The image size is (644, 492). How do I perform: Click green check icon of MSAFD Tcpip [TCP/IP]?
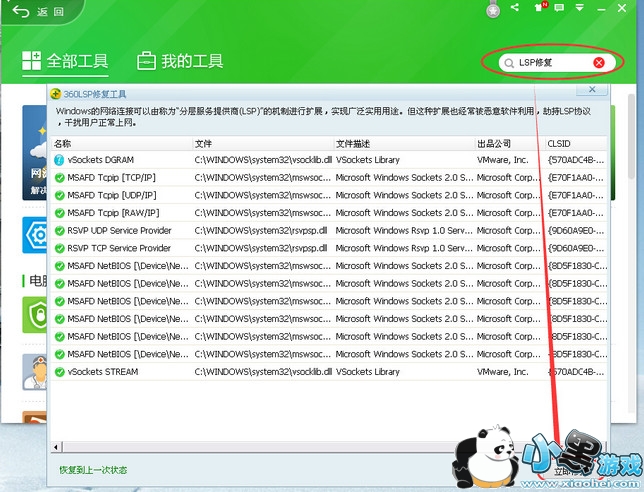click(x=60, y=178)
